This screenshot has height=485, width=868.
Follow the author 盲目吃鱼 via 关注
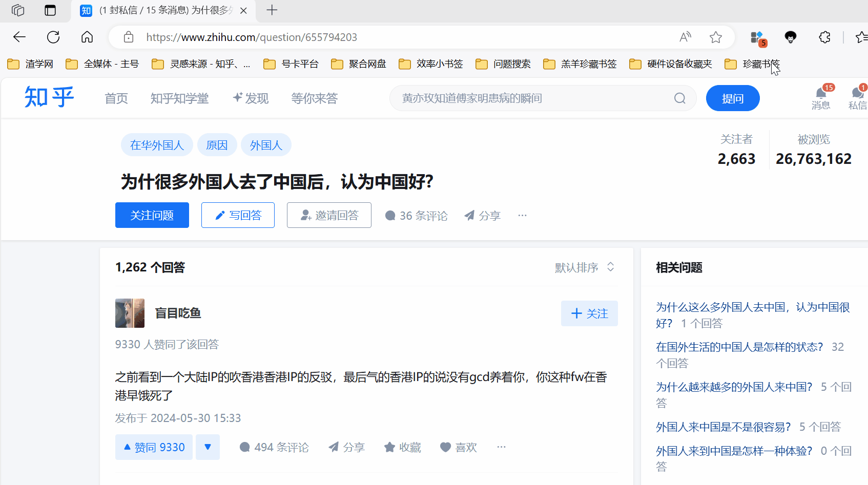[x=589, y=313]
